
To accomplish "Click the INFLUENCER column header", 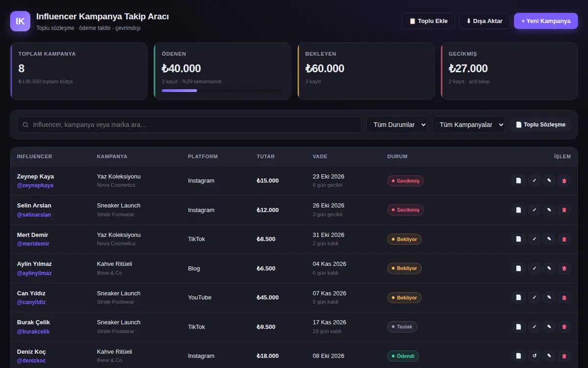I will [x=34, y=157].
